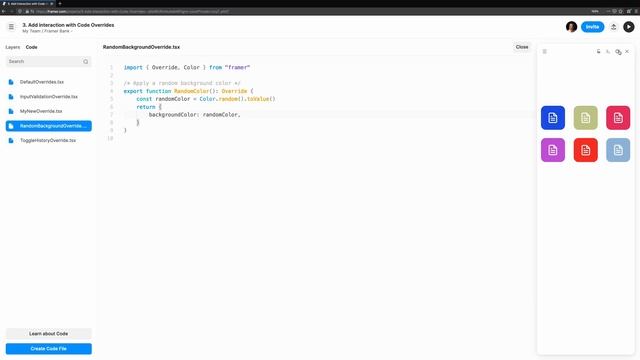Click the import statement code line
This screenshot has height=360, width=640.
[187, 67]
